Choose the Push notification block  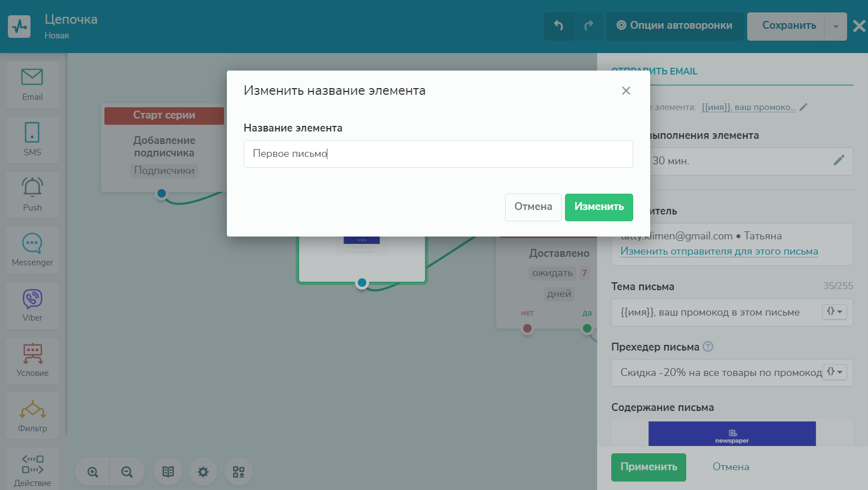click(32, 194)
